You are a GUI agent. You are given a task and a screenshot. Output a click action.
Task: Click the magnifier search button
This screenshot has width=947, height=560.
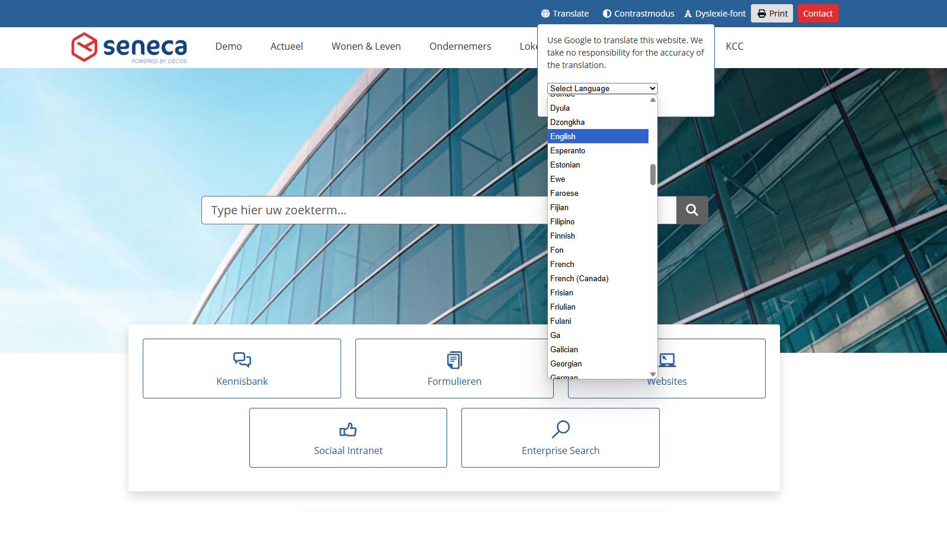(692, 210)
